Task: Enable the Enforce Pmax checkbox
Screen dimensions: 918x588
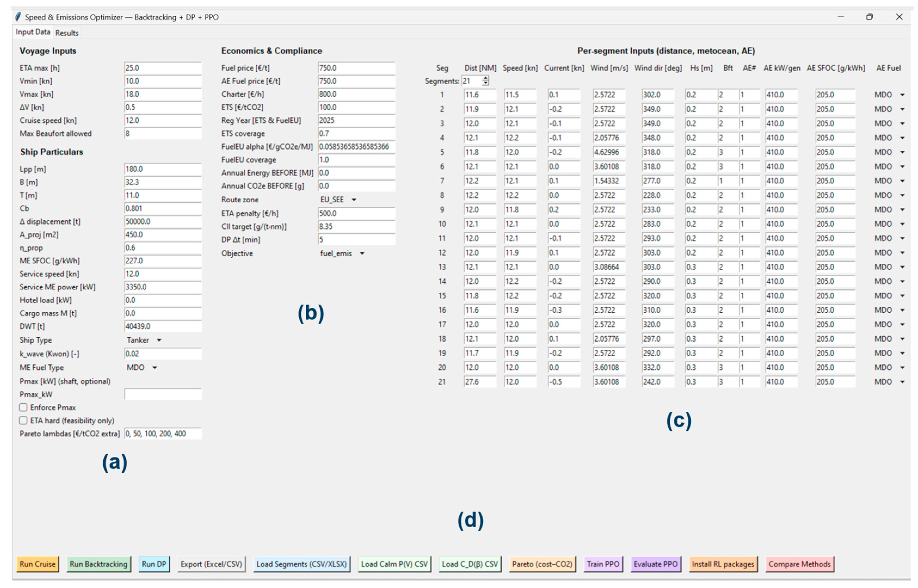Action: [x=24, y=407]
